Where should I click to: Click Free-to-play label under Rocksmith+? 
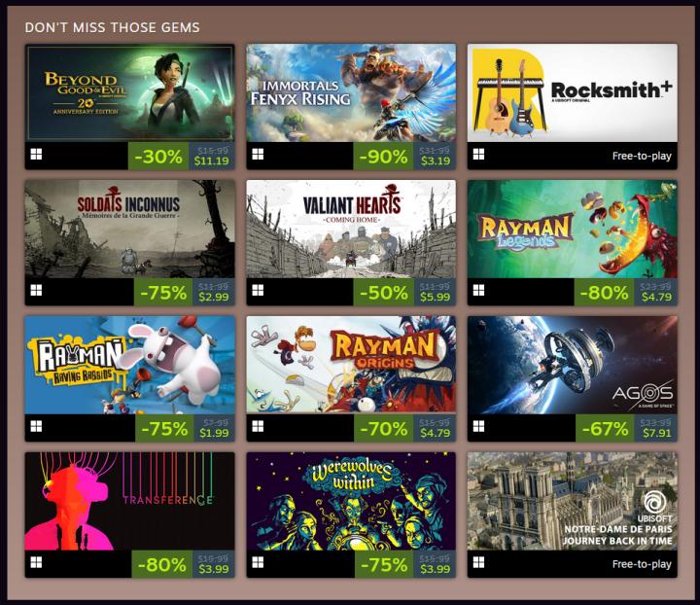(x=642, y=156)
